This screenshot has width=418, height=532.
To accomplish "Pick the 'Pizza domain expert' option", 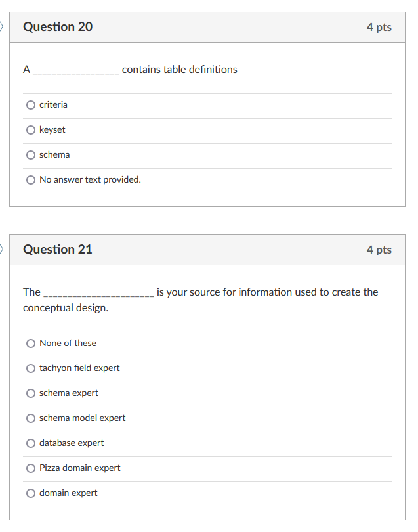I will (x=31, y=468).
